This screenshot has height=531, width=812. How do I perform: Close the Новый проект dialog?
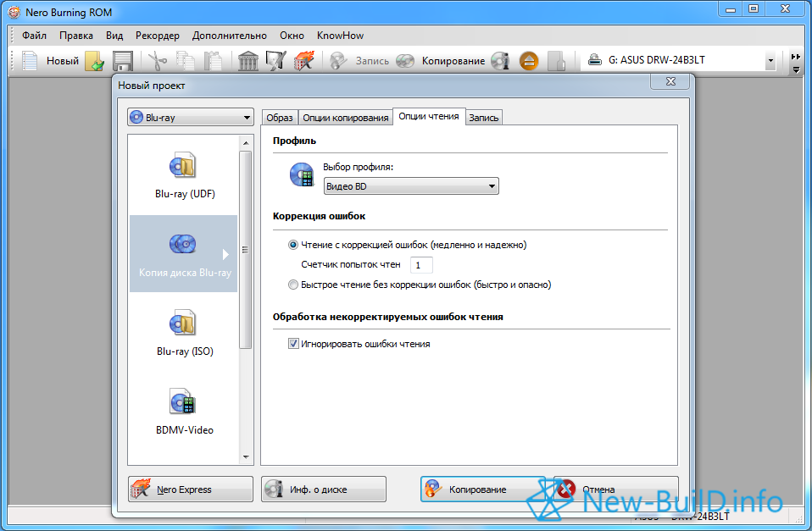[x=670, y=81]
